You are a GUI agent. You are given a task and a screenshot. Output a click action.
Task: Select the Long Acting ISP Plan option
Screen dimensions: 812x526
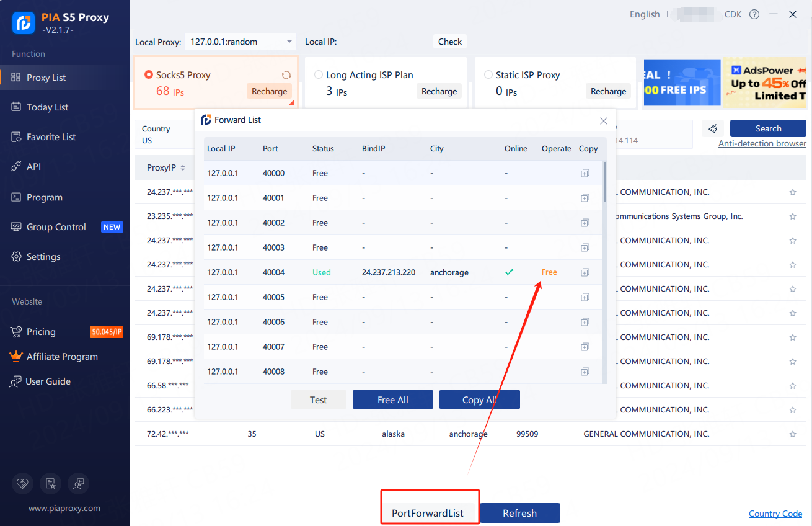point(319,75)
